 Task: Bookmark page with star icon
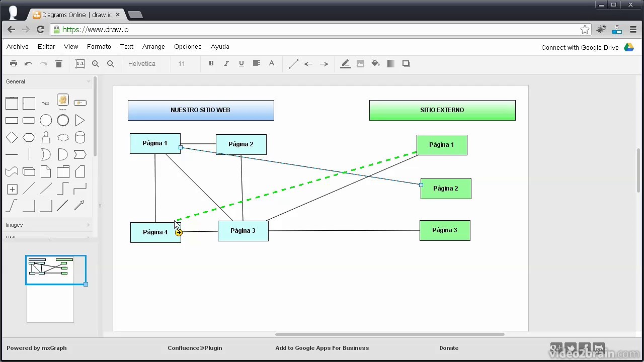[x=585, y=30]
